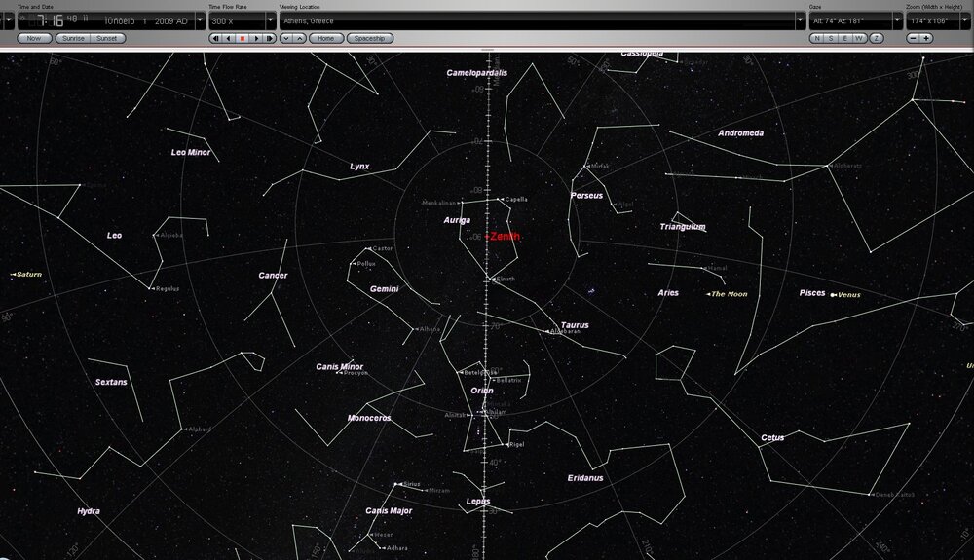Expand the Zoom width x height dropdown
974x560 pixels.
click(x=965, y=20)
